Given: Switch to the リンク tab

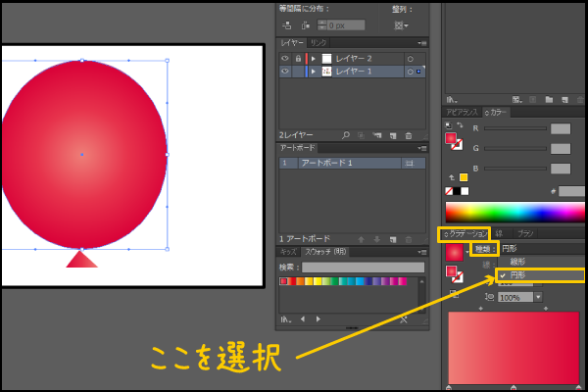Looking at the screenshot, I should [318, 43].
